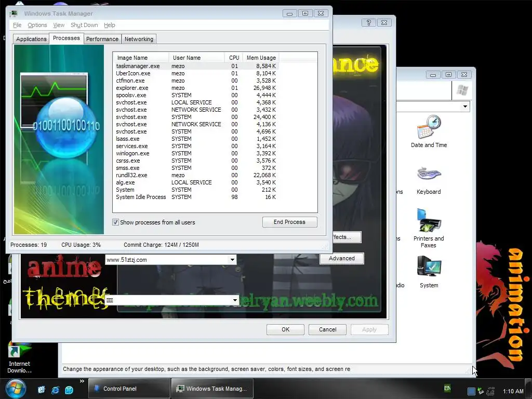The height and width of the screenshot is (399, 532).
Task: Click the network connections tray icon
Action: pos(490,391)
